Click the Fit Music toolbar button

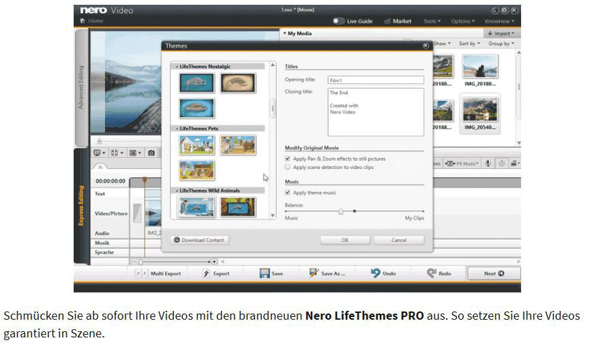click(x=462, y=164)
